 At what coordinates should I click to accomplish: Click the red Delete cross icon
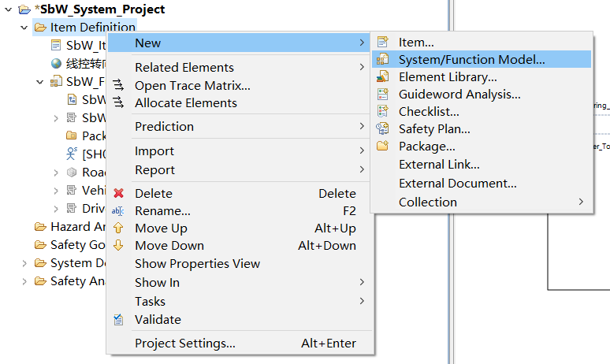[119, 193]
